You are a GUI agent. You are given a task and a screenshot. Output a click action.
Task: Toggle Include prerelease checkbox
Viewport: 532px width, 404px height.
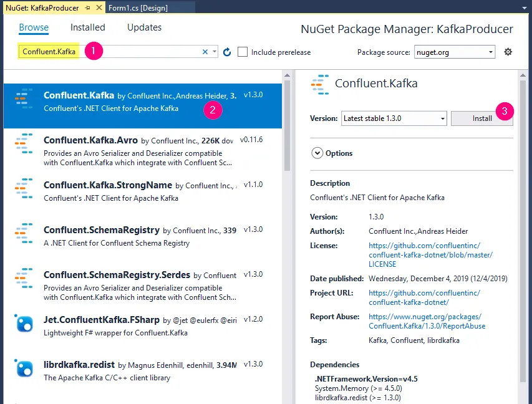[243, 52]
